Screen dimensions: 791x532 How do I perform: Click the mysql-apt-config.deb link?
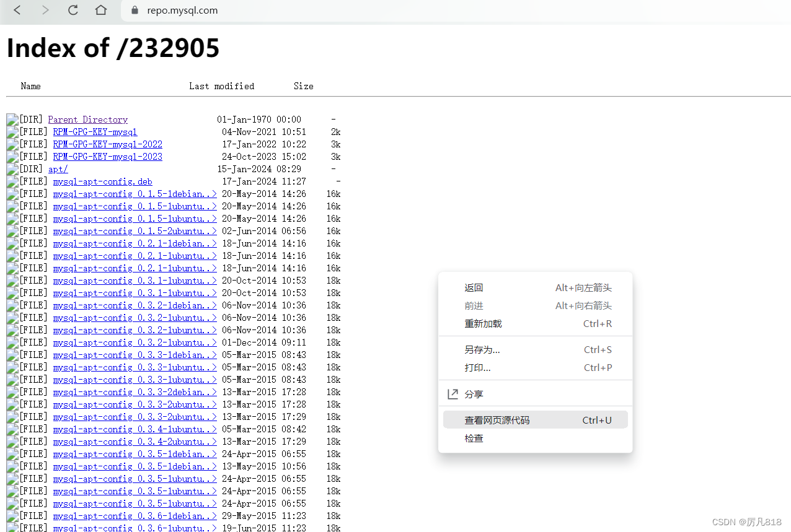pos(102,181)
